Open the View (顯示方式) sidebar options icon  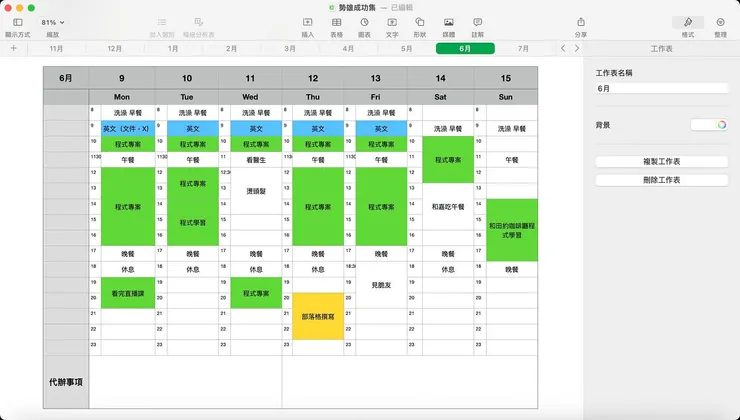[17, 22]
